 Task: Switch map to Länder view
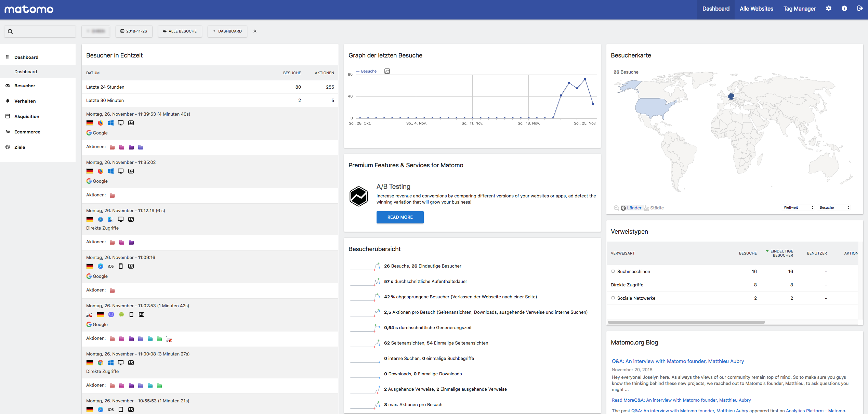(631, 208)
